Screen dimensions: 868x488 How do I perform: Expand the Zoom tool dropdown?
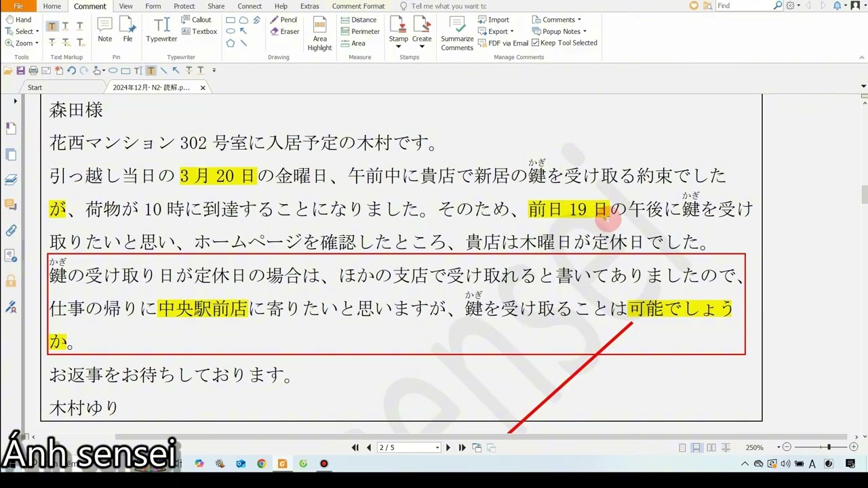(x=37, y=43)
